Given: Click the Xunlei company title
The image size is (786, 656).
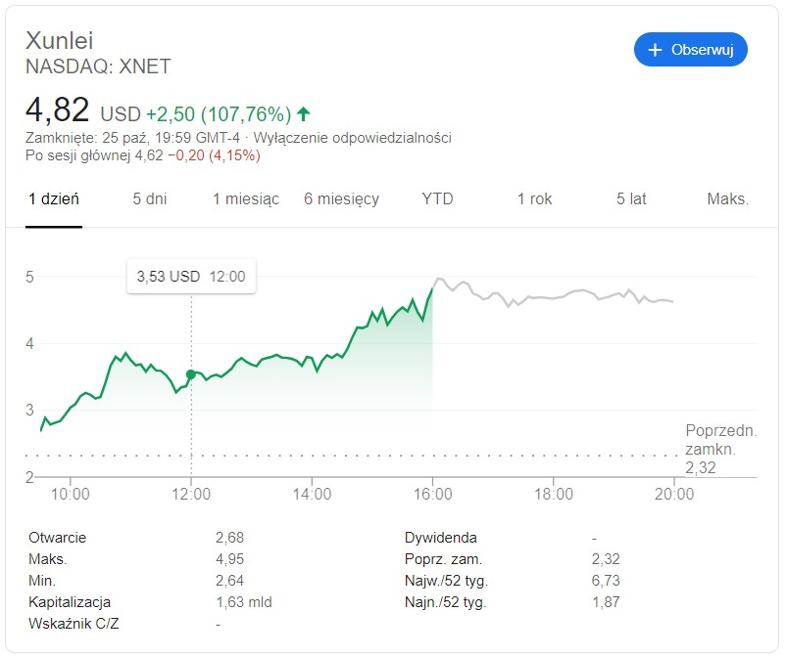Looking at the screenshot, I should tap(59, 41).
